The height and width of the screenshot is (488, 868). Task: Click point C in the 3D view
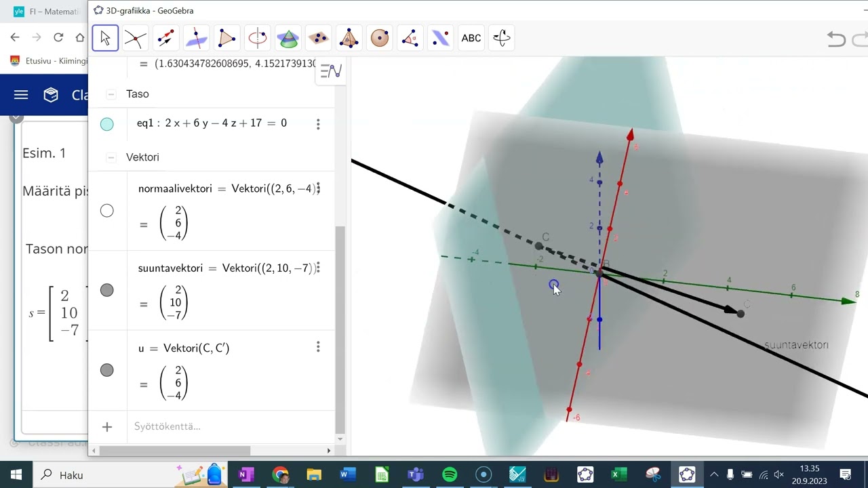[539, 246]
